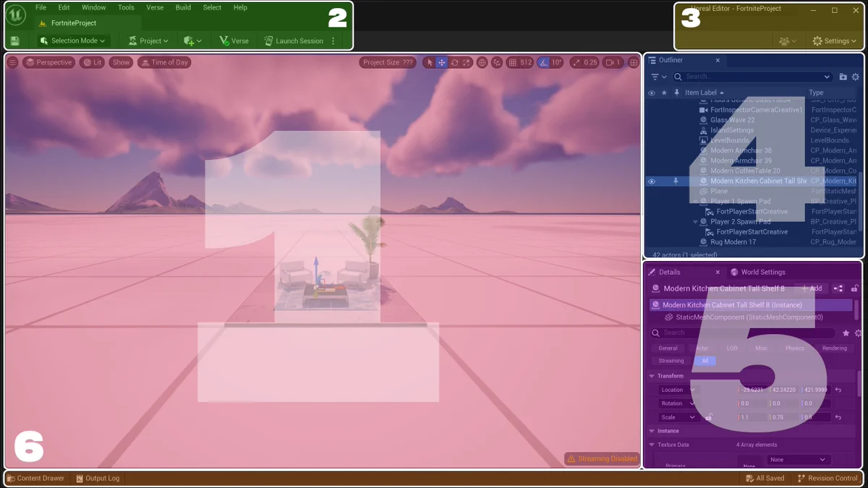Screen dimensions: 868x488
Task: Open the Time of Day menu
Action: 164,62
